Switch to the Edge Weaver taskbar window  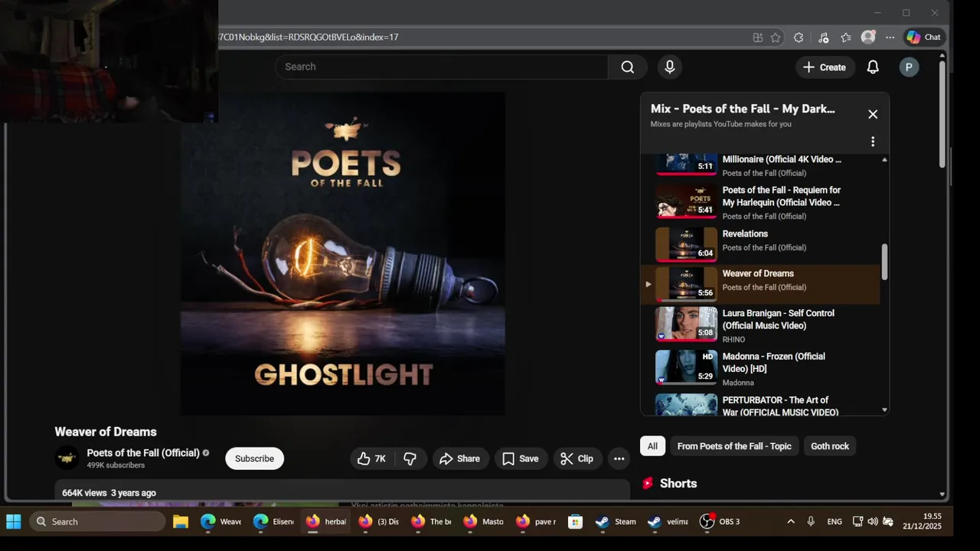[220, 521]
